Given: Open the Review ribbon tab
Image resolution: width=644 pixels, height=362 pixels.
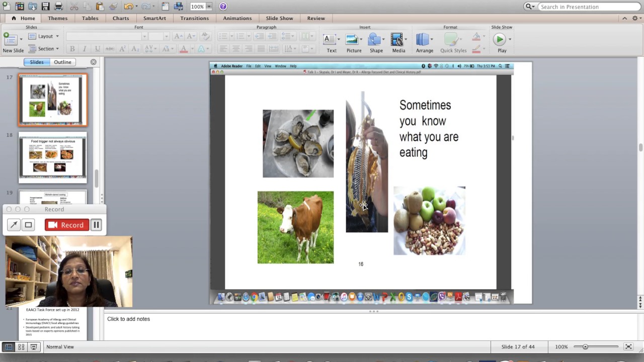Looking at the screenshot, I should pyautogui.click(x=316, y=18).
